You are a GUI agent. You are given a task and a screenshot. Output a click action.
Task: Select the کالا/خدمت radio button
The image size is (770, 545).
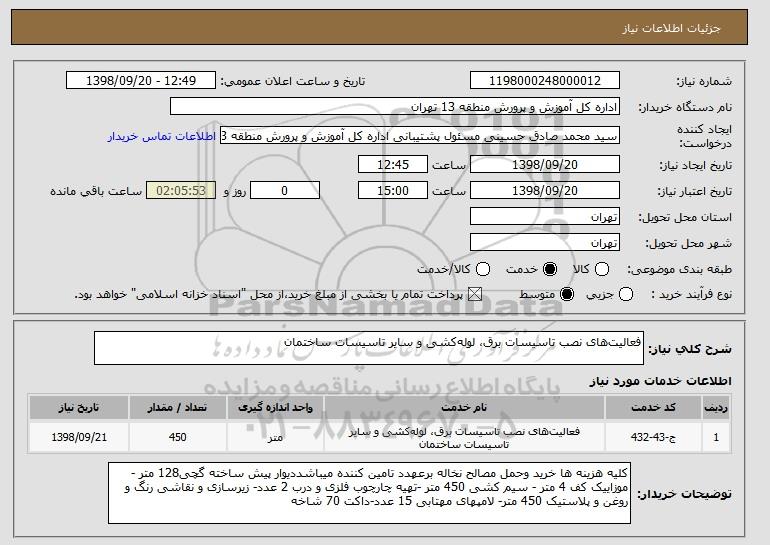(x=483, y=269)
